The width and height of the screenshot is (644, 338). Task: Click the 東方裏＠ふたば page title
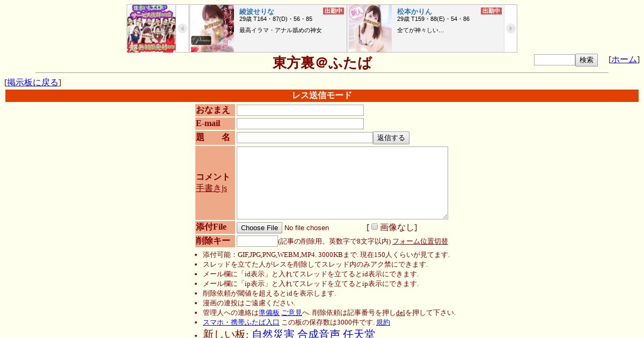(322, 63)
